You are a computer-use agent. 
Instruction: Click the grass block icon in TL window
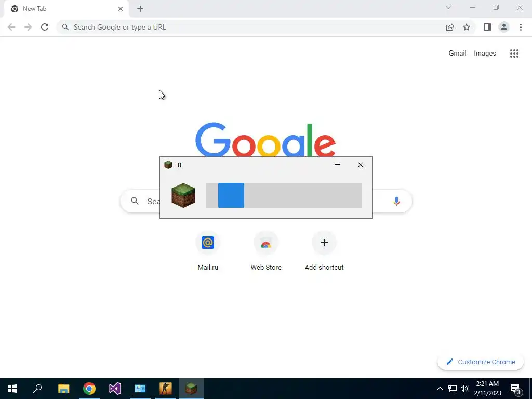(183, 195)
